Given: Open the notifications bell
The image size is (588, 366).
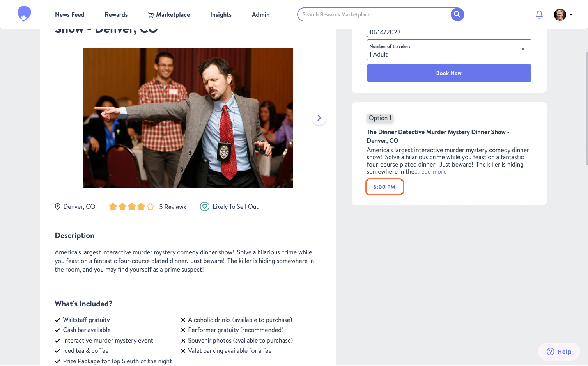Looking at the screenshot, I should tap(539, 14).
